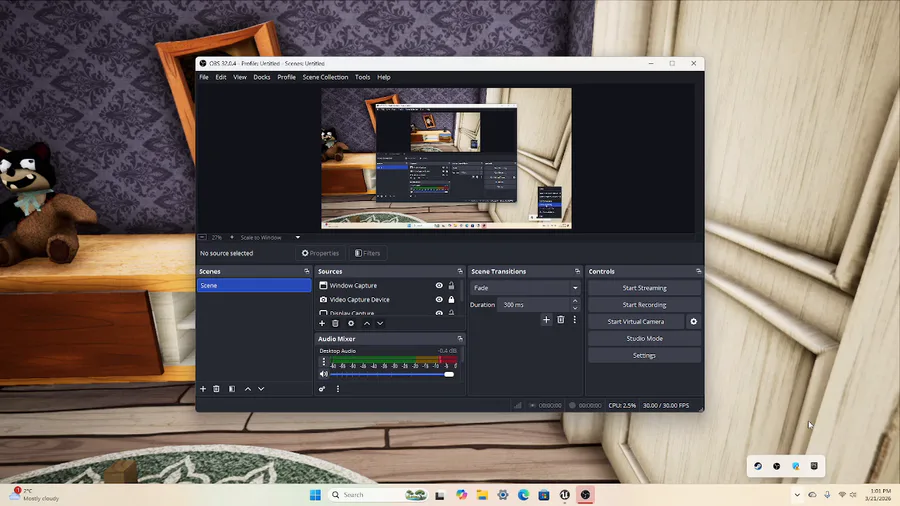
Task: Move source down in Sources toolbar
Action: [380, 323]
